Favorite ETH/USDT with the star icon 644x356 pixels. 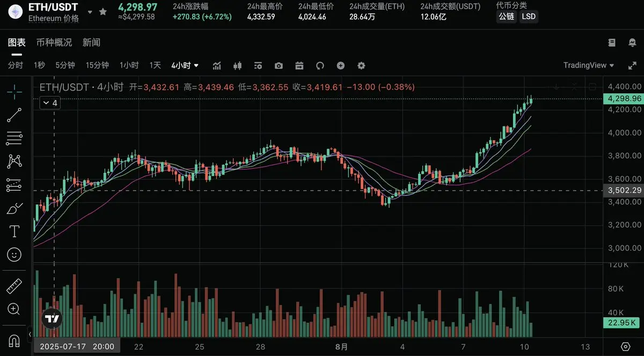[103, 11]
